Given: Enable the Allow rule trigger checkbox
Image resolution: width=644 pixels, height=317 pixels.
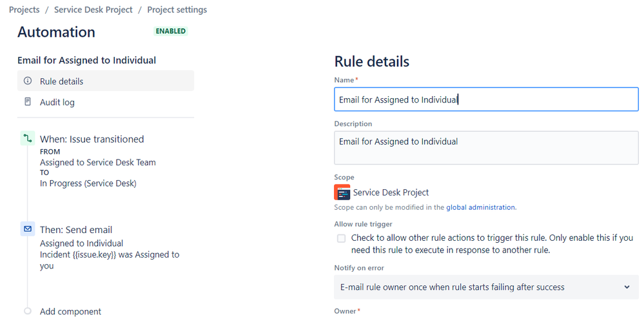Looking at the screenshot, I should (341, 238).
